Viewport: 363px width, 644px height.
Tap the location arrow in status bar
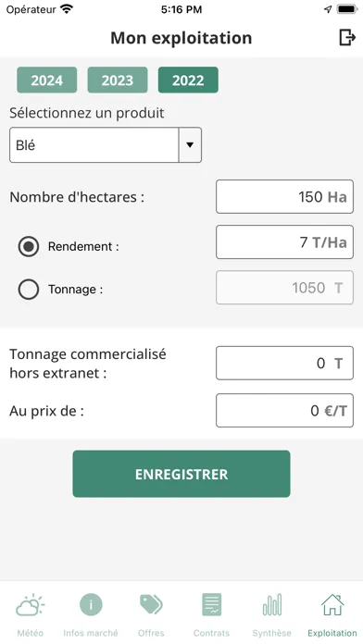(x=328, y=9)
